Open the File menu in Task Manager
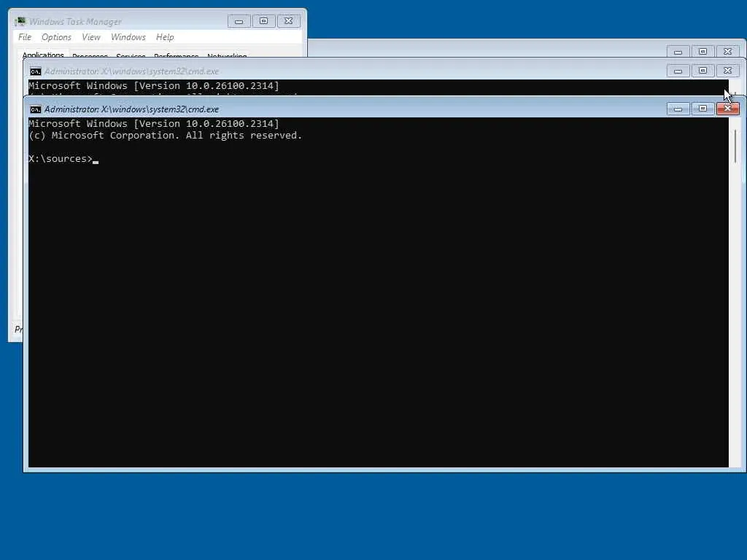The height and width of the screenshot is (560, 747). 25,37
